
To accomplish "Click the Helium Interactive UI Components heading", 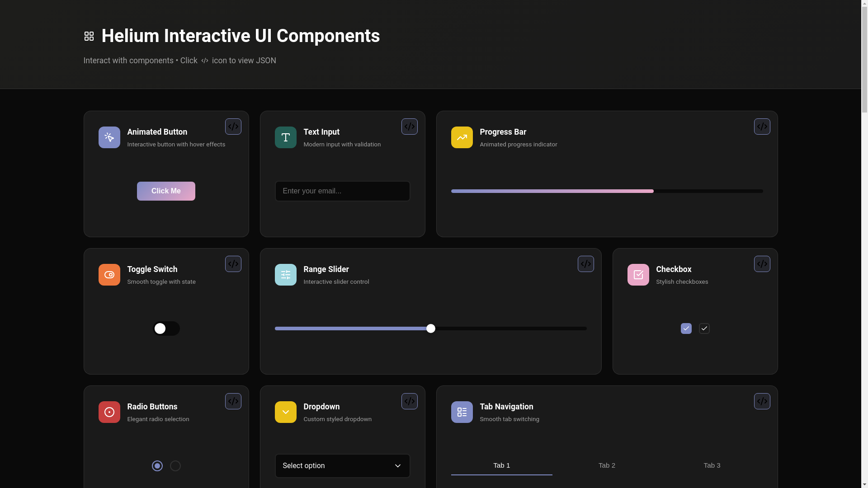I will point(241,36).
